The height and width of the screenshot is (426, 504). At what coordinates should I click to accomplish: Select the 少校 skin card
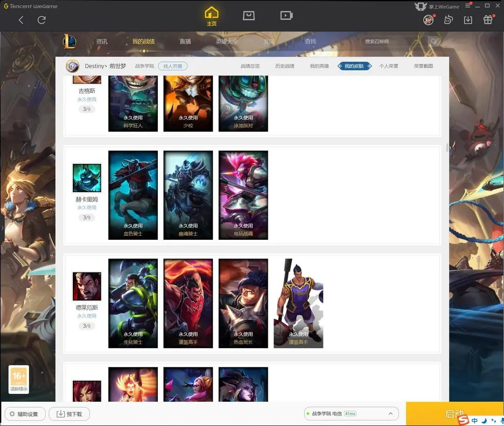click(x=188, y=104)
